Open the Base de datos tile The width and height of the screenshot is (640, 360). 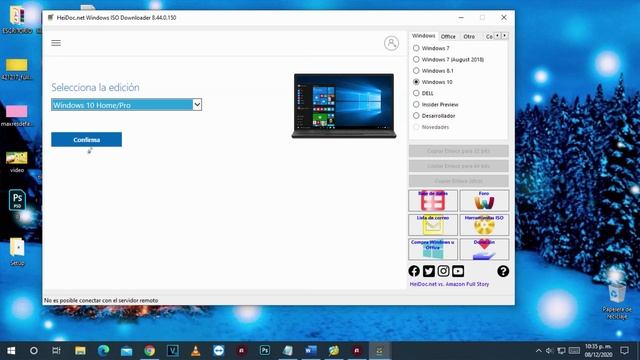(433, 200)
